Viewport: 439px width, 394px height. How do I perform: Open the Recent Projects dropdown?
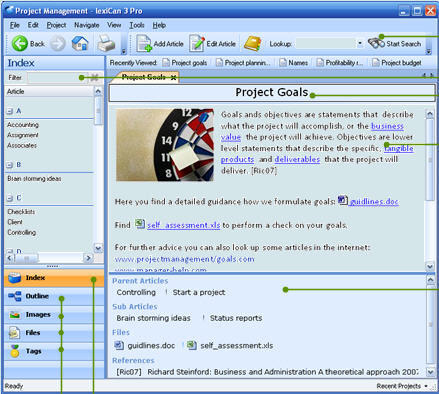[402, 386]
